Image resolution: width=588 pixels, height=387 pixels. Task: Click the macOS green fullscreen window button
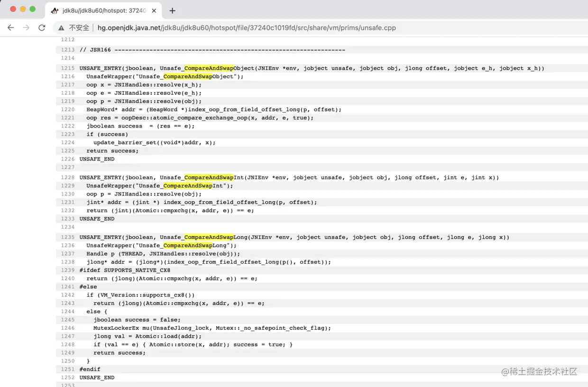coord(32,9)
